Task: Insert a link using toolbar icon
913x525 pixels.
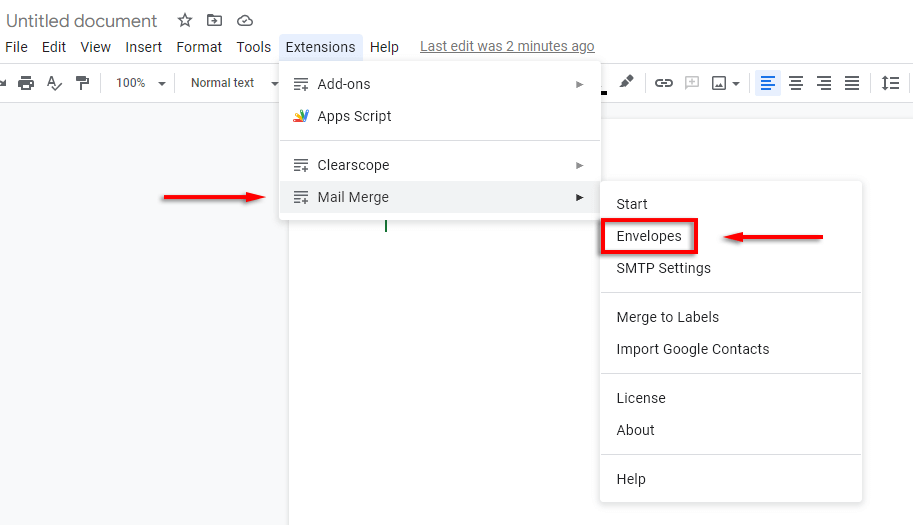Action: point(664,83)
